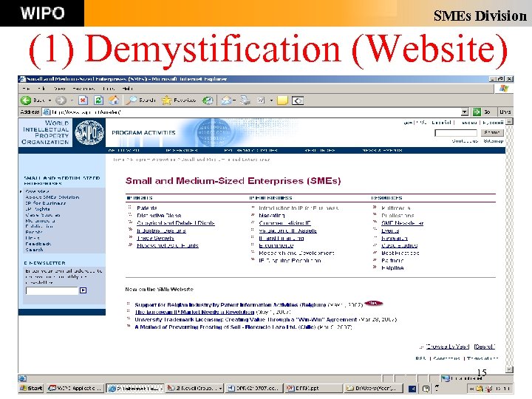
Task: Click the yellow note Discuss icon
Action: 282,100
